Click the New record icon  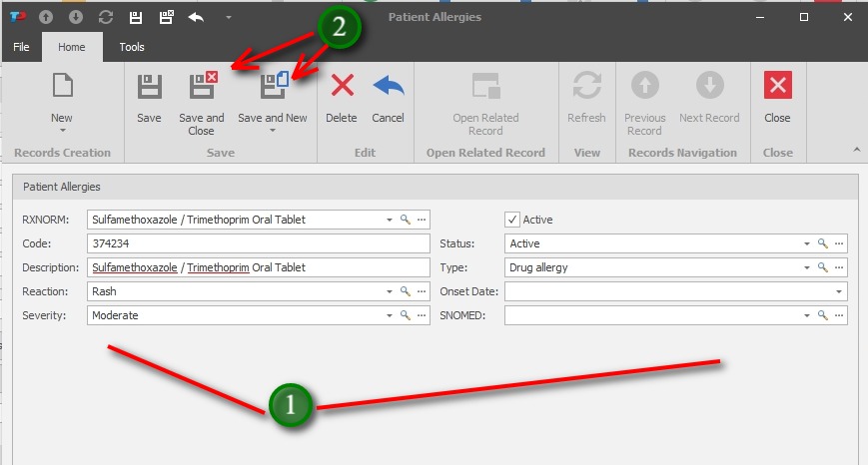(x=62, y=88)
